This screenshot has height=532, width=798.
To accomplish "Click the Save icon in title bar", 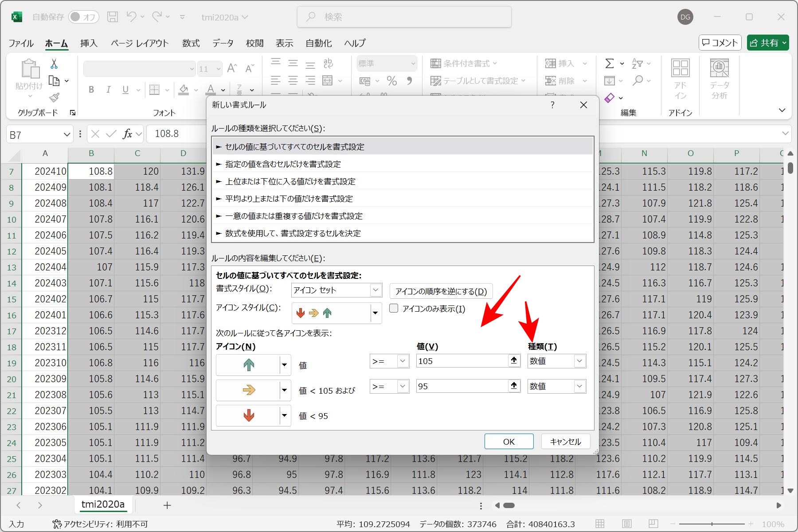I will pos(113,17).
